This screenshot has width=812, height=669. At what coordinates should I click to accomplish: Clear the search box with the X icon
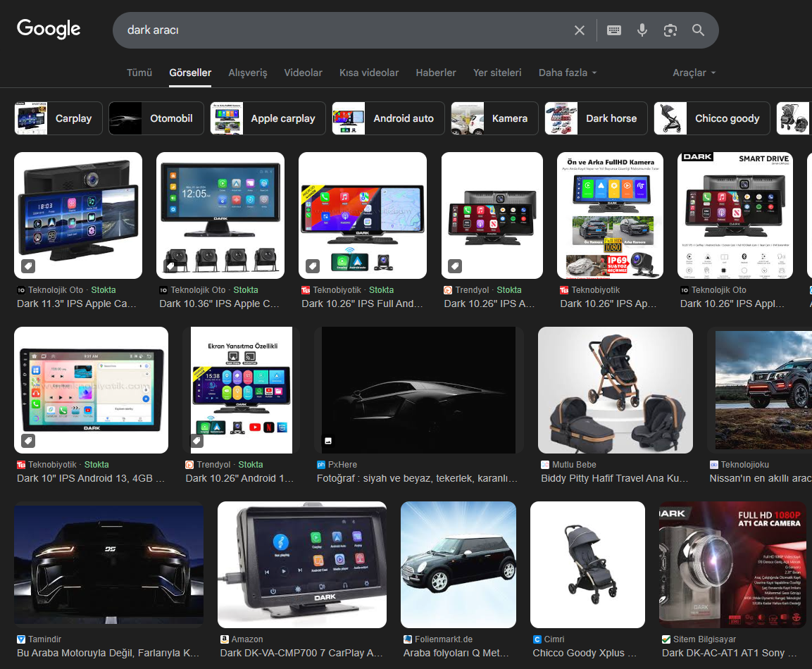pyautogui.click(x=580, y=30)
